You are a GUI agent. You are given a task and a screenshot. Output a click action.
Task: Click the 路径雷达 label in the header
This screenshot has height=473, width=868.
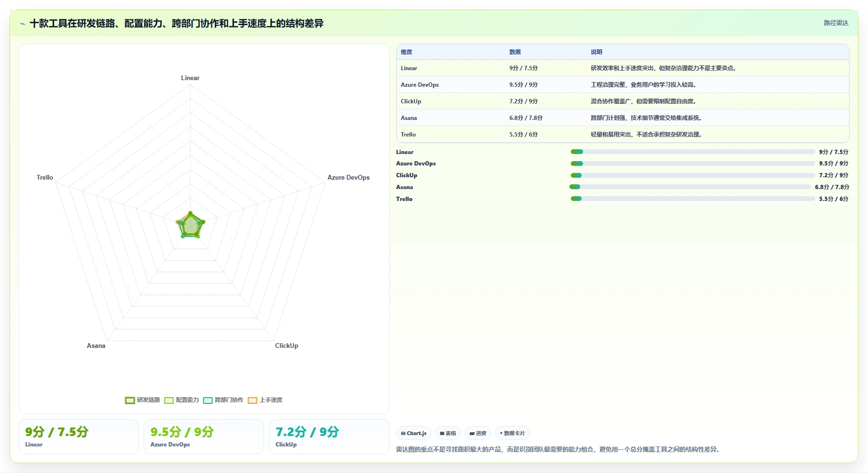[x=836, y=23]
